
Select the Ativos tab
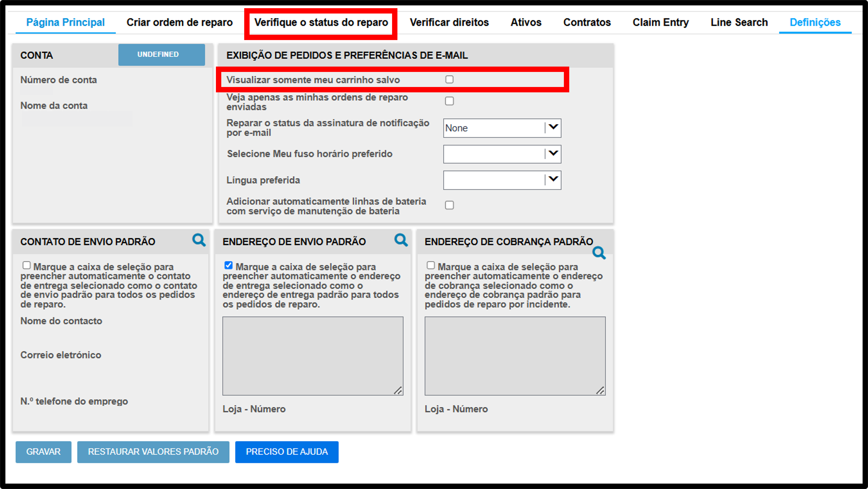click(526, 22)
